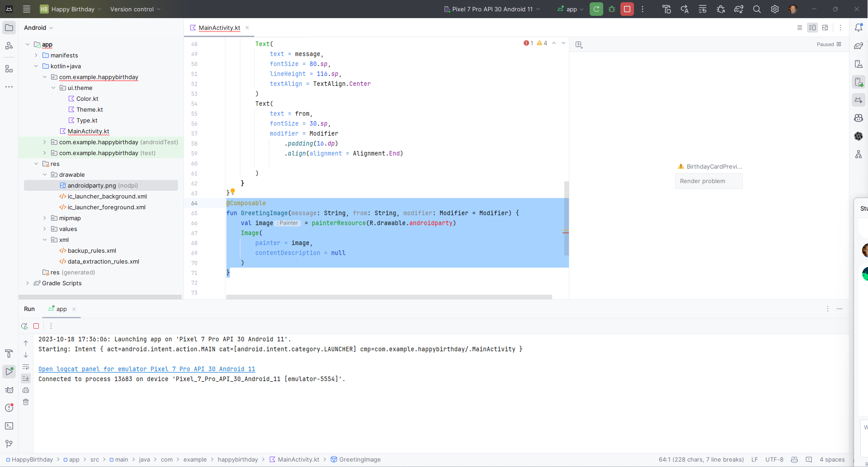Open logcat panel link for the emulator

pos(147,369)
